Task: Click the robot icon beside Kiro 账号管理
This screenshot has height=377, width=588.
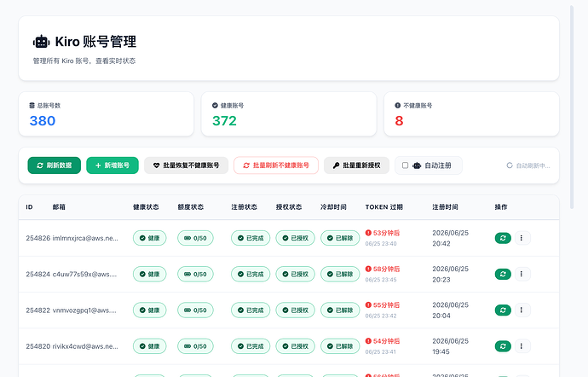Action: 41,42
